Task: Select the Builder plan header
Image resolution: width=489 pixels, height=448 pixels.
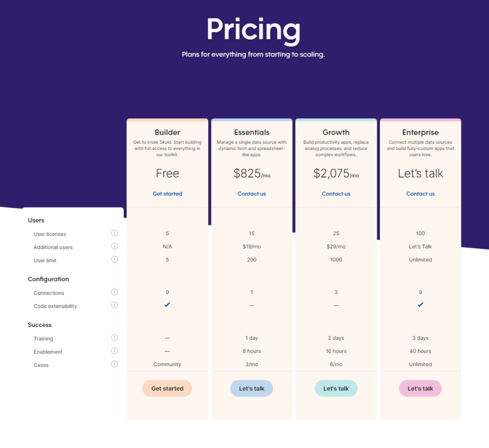Action: click(x=167, y=132)
